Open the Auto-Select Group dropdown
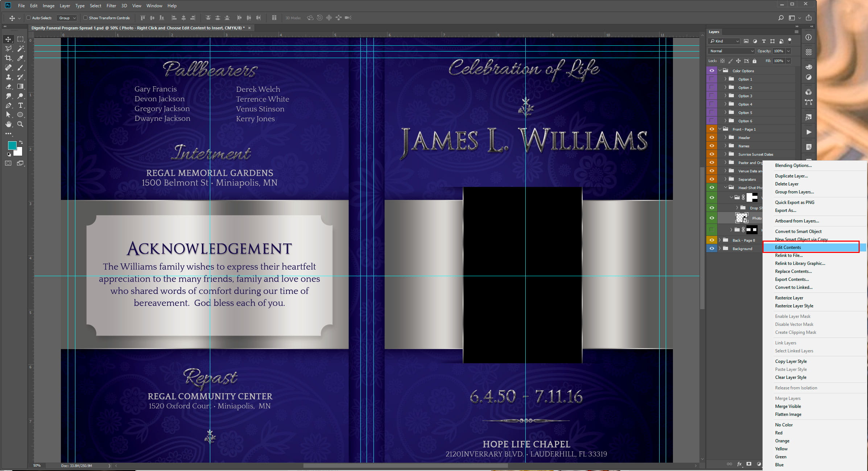The width and height of the screenshot is (868, 471). (x=67, y=18)
